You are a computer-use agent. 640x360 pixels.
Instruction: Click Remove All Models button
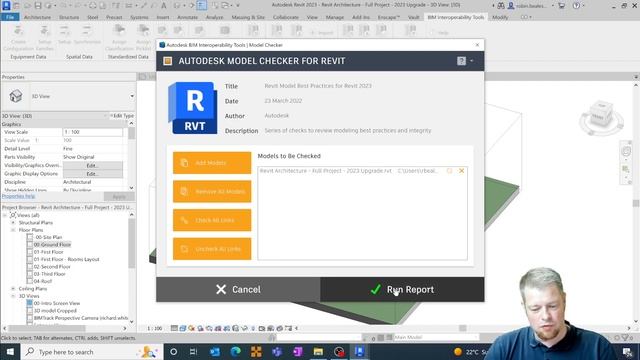212,191
